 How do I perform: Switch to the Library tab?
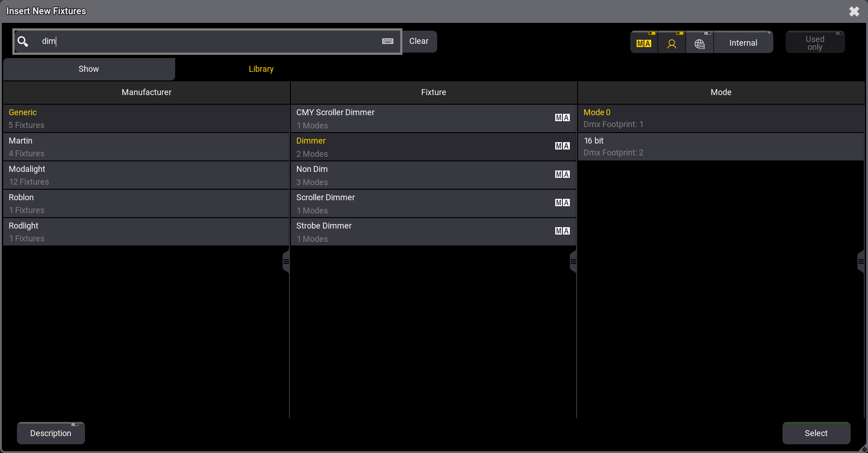click(x=261, y=69)
